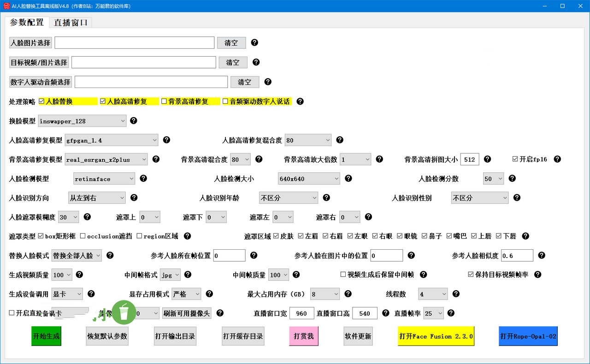
Task: Open 显存占用模式 严格 dropdown
Action: [186, 294]
